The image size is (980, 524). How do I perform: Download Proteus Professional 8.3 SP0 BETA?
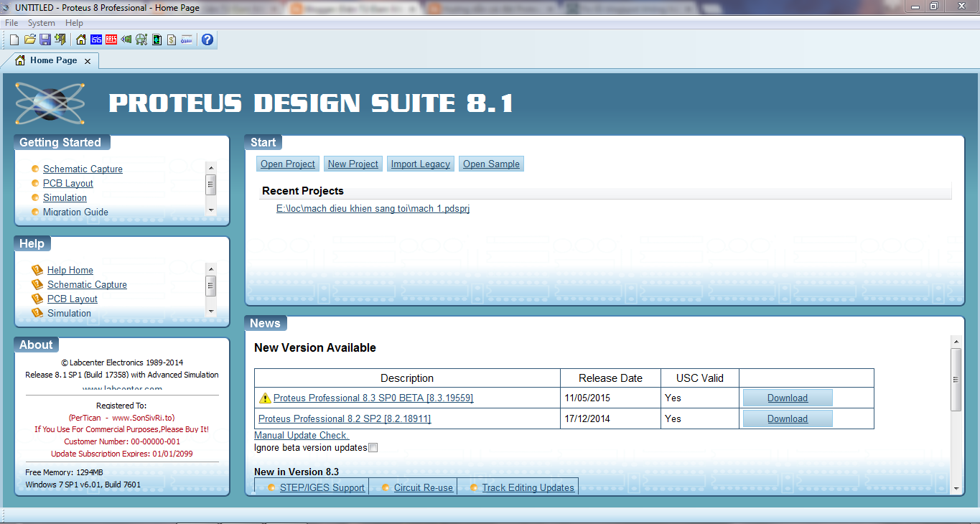[x=788, y=398]
